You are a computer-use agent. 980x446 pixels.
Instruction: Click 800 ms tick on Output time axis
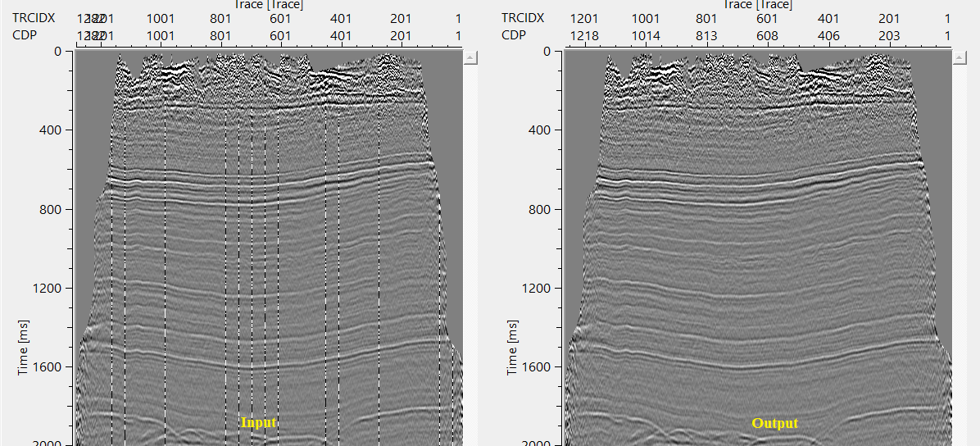click(x=542, y=209)
